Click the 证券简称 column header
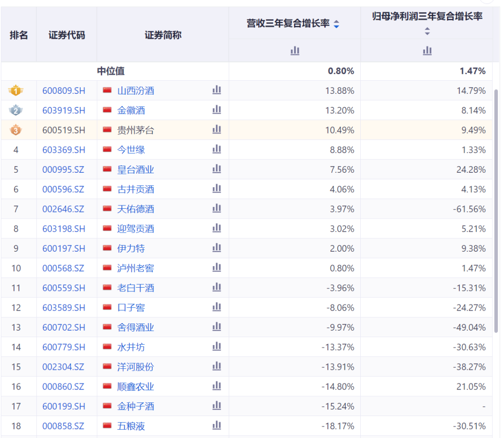 163,35
